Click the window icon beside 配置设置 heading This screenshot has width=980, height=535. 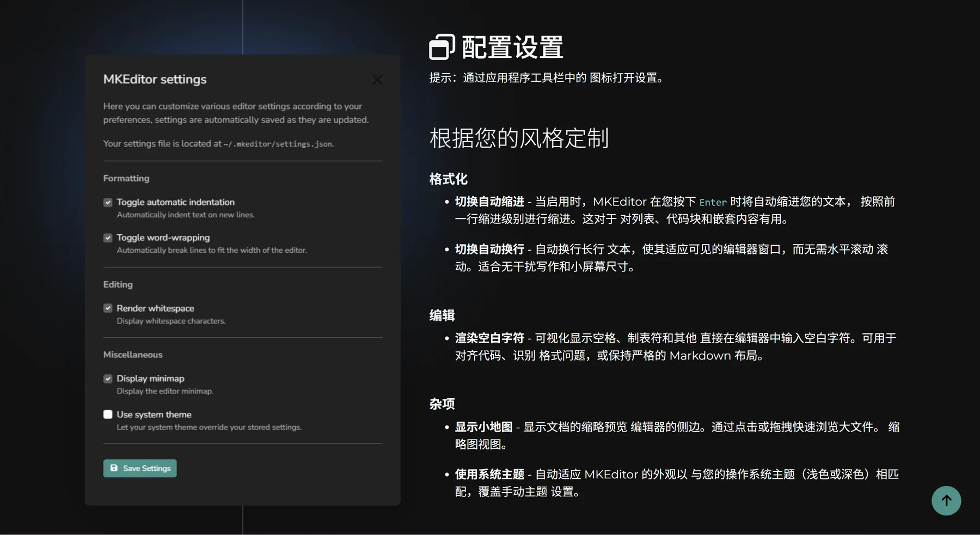point(442,47)
